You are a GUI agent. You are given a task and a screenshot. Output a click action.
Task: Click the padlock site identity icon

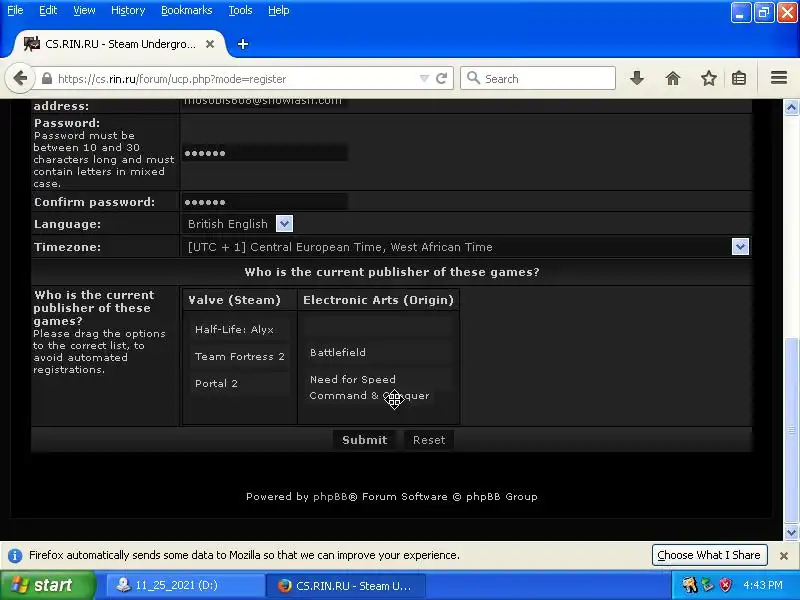point(47,79)
